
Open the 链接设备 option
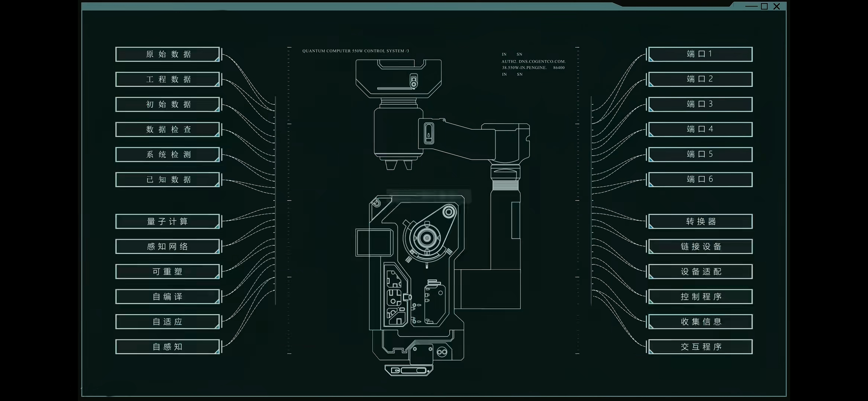coord(700,247)
